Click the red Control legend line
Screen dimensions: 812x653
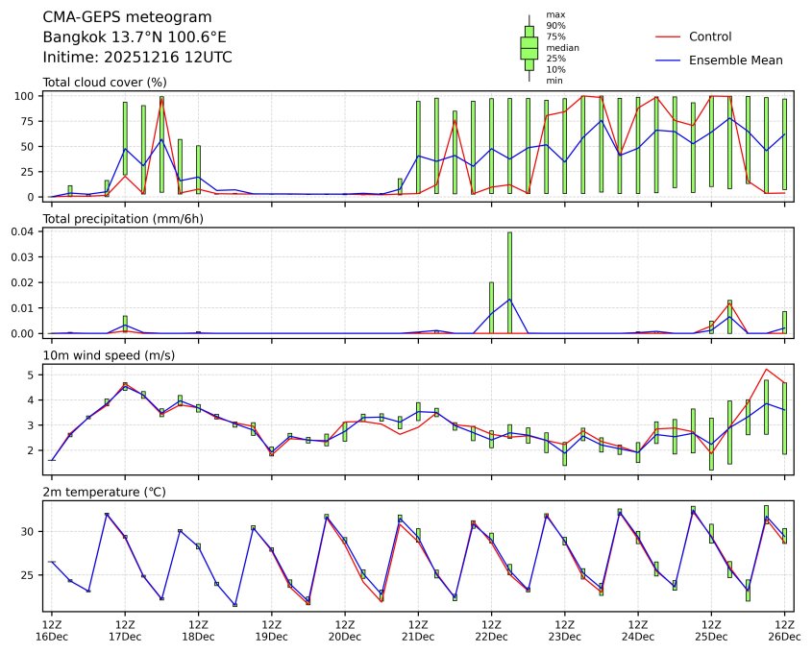(667, 36)
